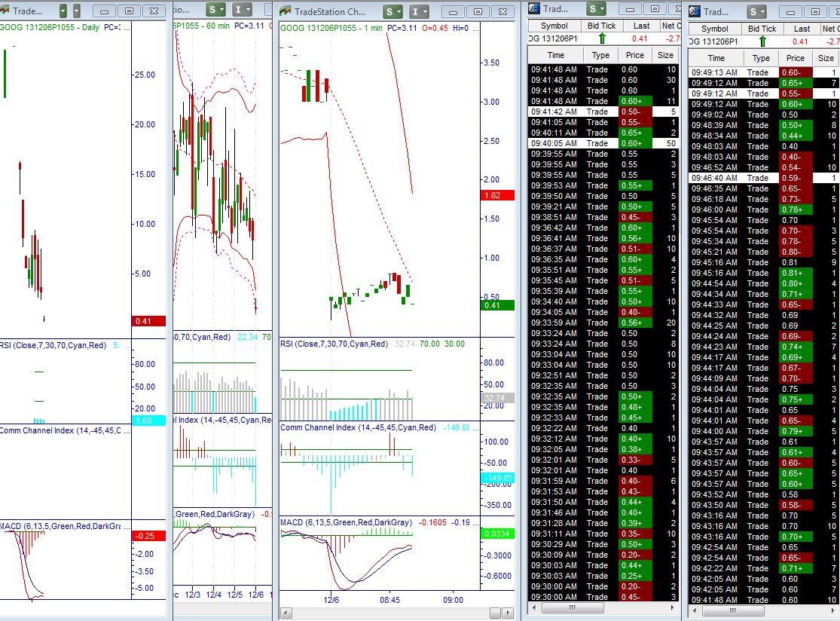This screenshot has height=621, width=840.
Task: Click the red 0.41 price marker on Daily chart
Action: [x=149, y=321]
